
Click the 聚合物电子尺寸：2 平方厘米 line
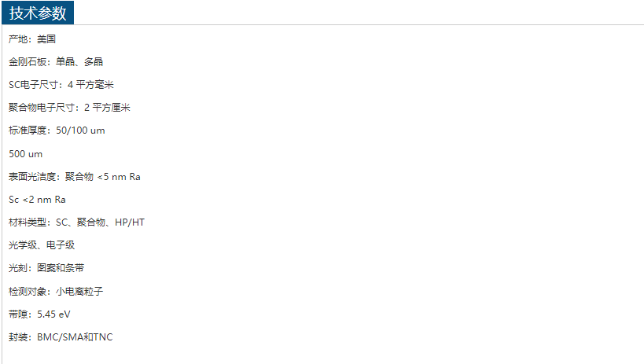(69, 108)
